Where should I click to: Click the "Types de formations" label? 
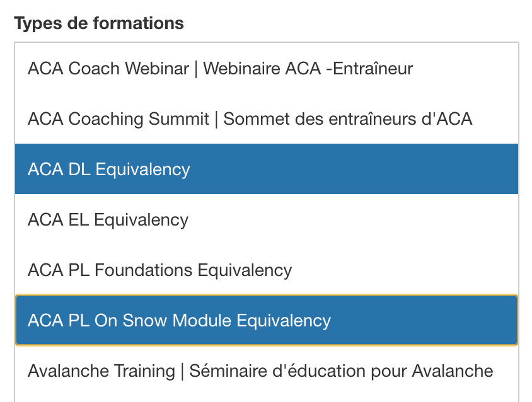click(x=99, y=23)
